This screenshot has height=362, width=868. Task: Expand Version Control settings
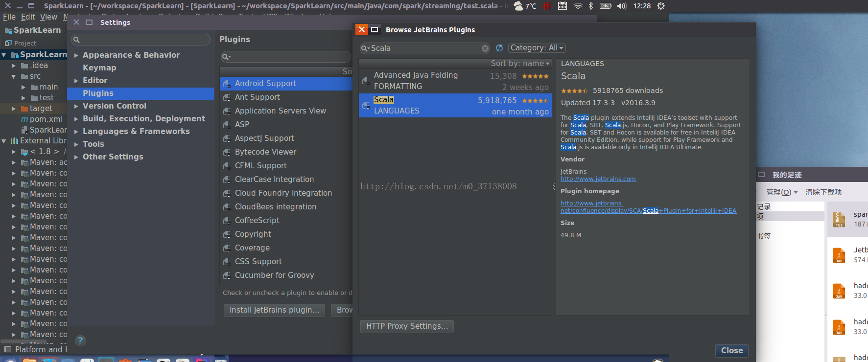[76, 106]
